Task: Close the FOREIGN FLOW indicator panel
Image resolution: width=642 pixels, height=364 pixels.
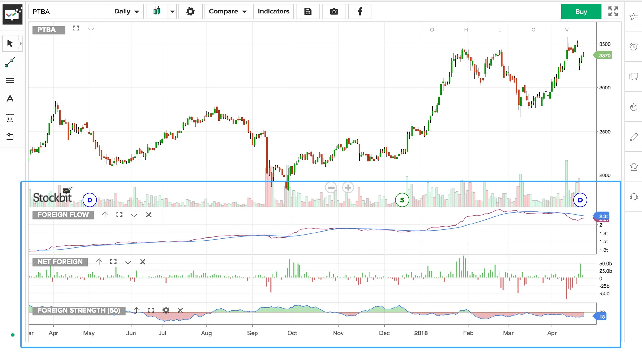Action: click(x=149, y=215)
